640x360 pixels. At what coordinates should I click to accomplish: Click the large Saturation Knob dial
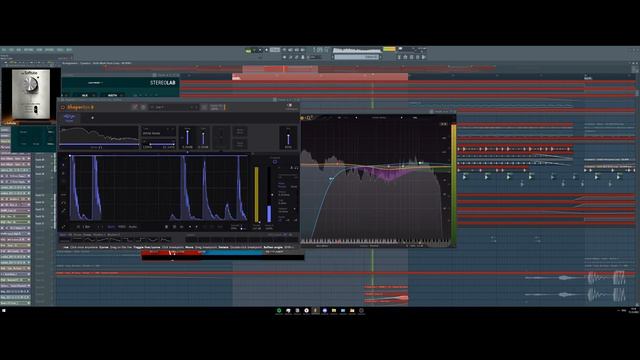[31, 84]
